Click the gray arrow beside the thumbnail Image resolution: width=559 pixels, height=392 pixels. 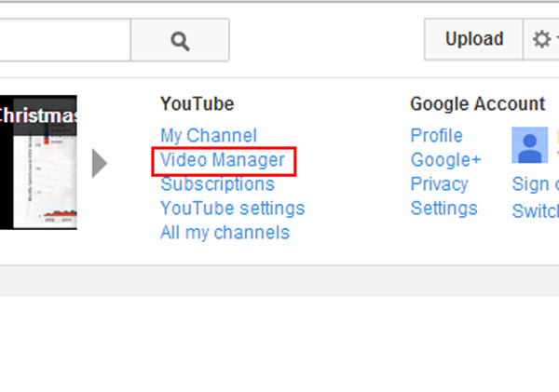click(100, 163)
